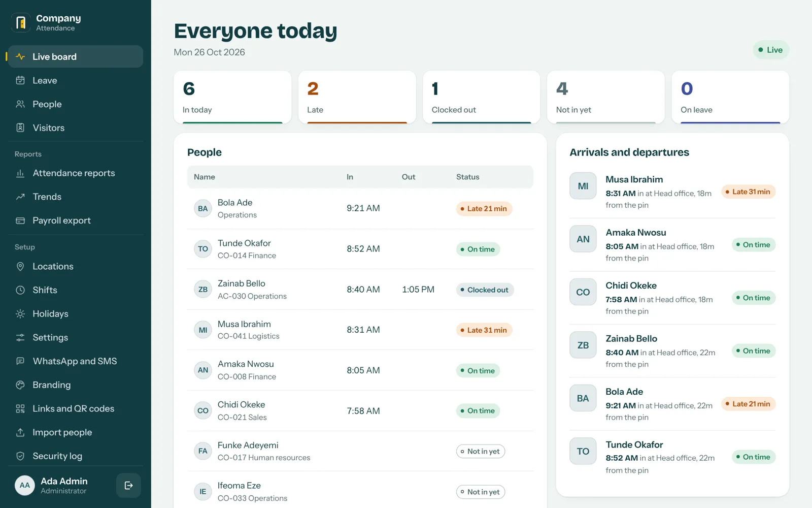Click Musa Ibrahim's Late 31 min table badge

[484, 330]
